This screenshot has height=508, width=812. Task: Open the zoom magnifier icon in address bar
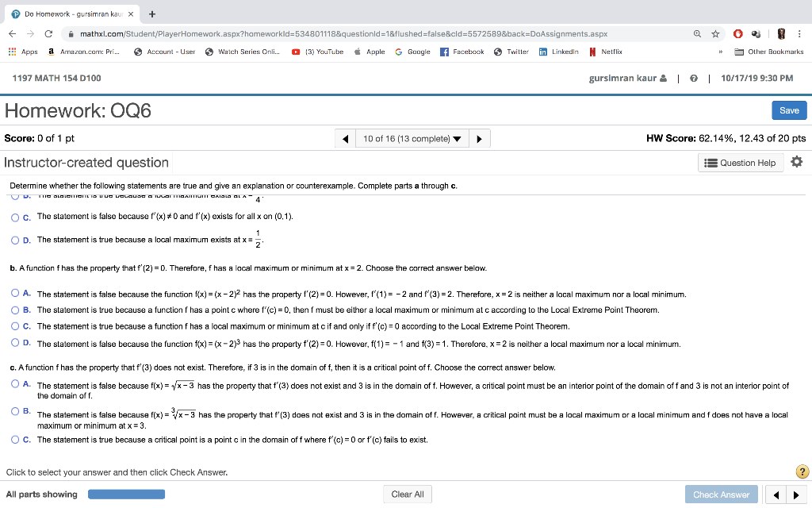tap(698, 33)
